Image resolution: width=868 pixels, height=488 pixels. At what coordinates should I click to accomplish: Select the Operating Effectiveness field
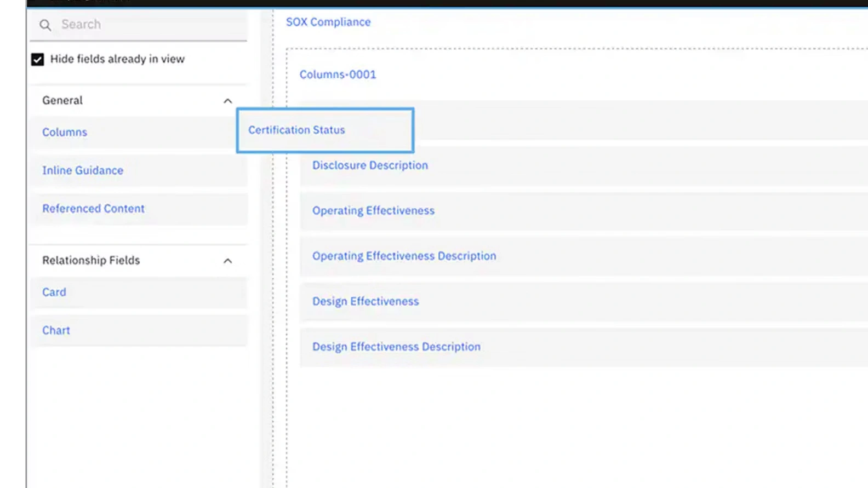click(x=373, y=211)
